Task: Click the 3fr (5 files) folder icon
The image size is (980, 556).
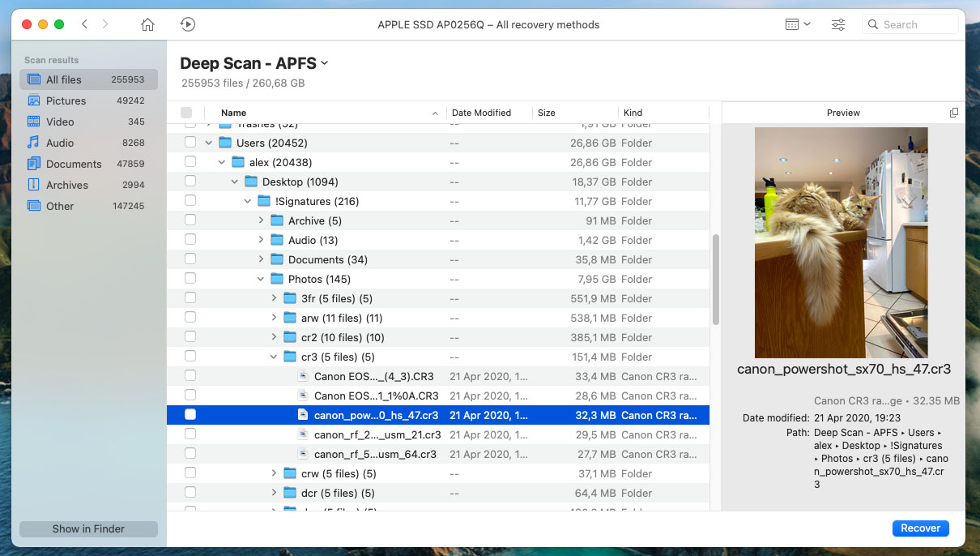Action: [290, 298]
